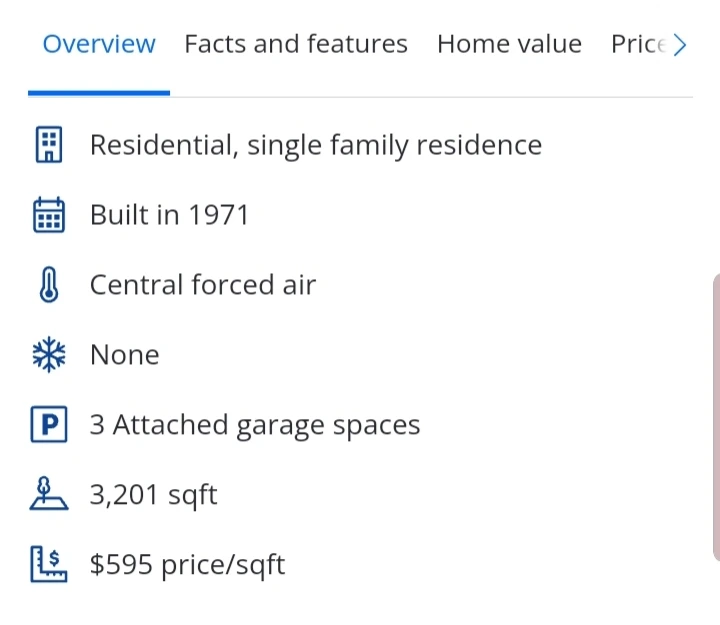The width and height of the screenshot is (720, 625).
Task: Click the None cooling text
Action: click(125, 355)
